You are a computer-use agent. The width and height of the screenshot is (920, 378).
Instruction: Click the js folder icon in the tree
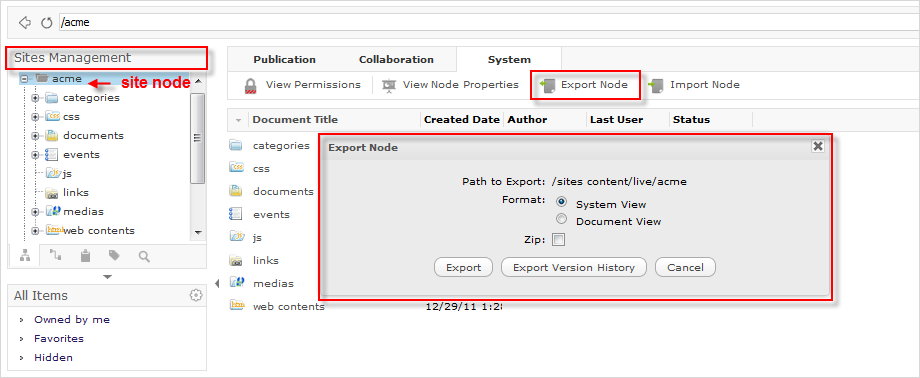coord(53,173)
